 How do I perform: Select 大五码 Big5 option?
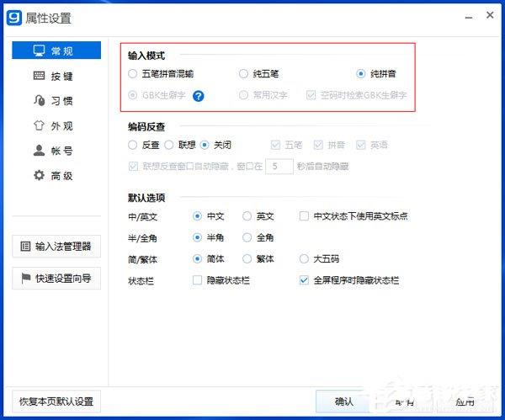(304, 258)
